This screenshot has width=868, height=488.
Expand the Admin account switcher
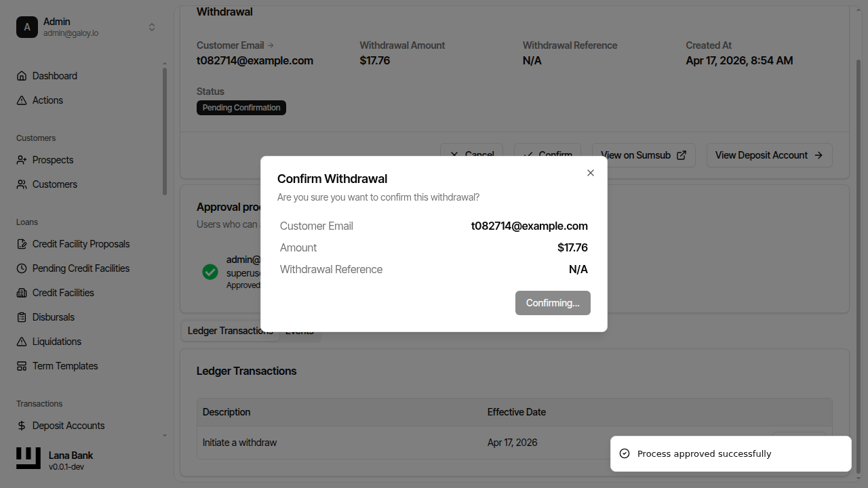(152, 27)
